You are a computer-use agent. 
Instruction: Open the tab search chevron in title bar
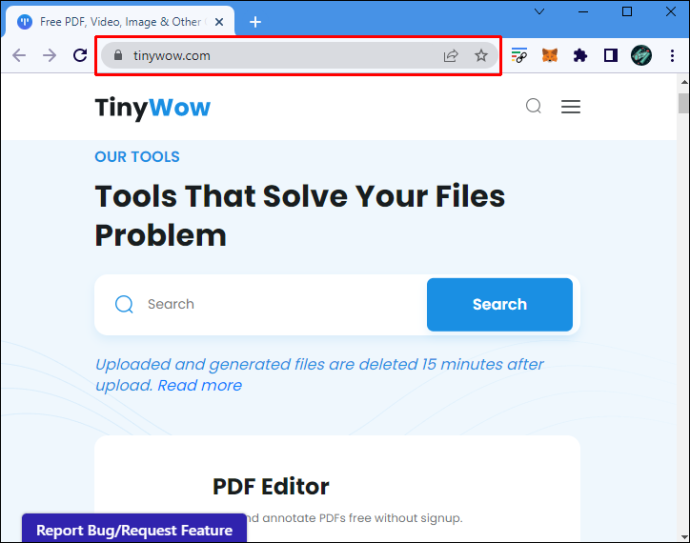pyautogui.click(x=540, y=12)
